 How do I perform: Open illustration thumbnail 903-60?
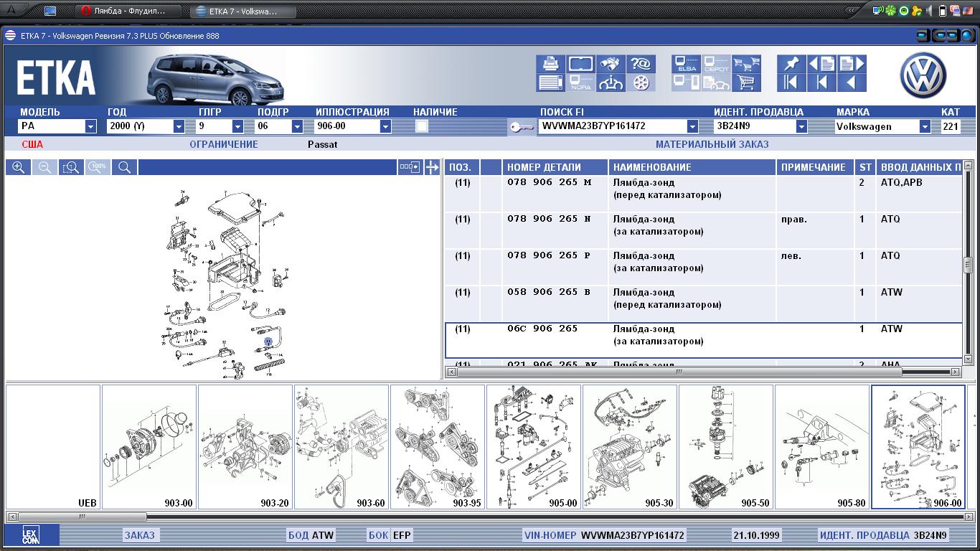point(341,447)
